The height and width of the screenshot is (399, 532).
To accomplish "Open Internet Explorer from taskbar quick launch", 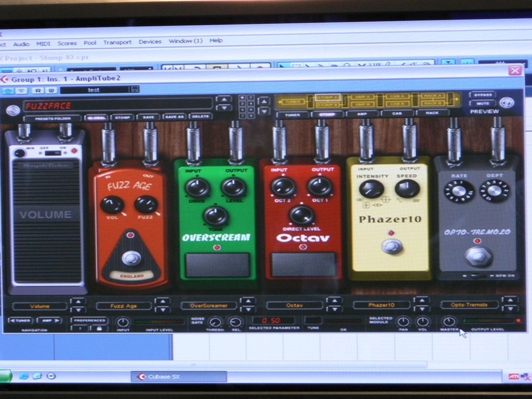I will (24, 376).
